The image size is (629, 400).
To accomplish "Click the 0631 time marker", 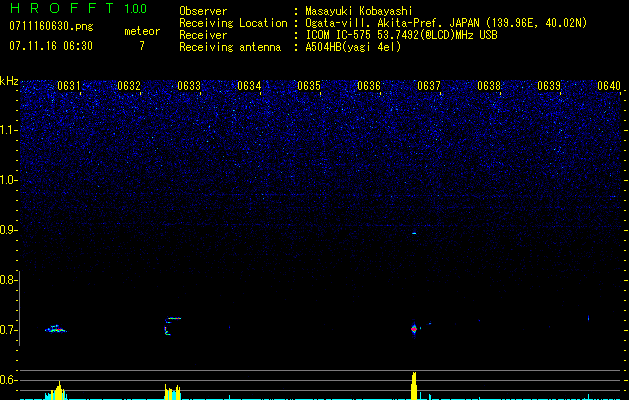I will pos(69,86).
